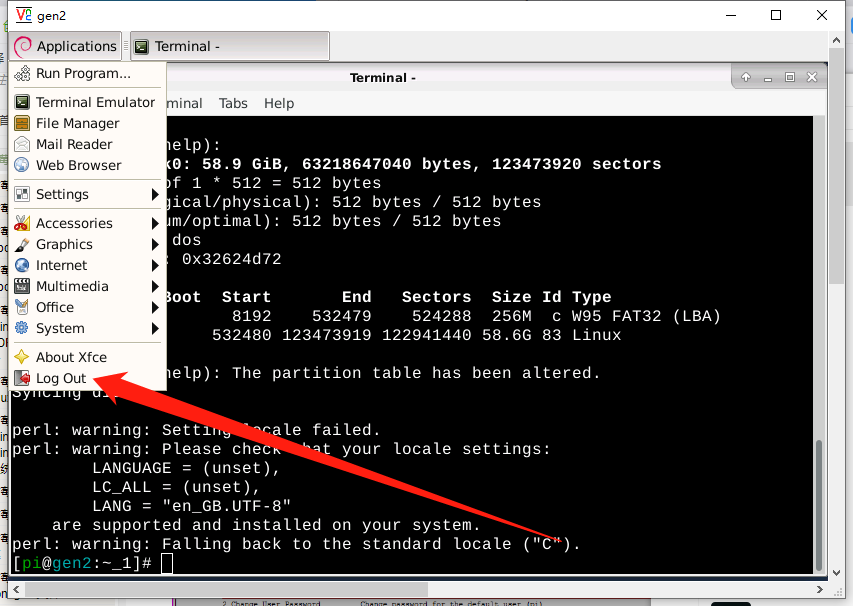
Task: Launch Terminal Emulator from the menu
Action: coord(88,102)
